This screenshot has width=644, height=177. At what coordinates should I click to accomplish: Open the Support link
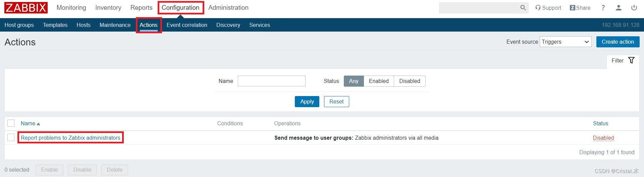point(548,8)
